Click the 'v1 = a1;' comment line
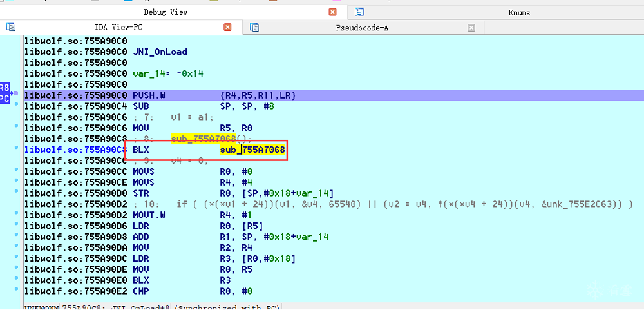Image resolution: width=644 pixels, height=310 pixels. 173,117
